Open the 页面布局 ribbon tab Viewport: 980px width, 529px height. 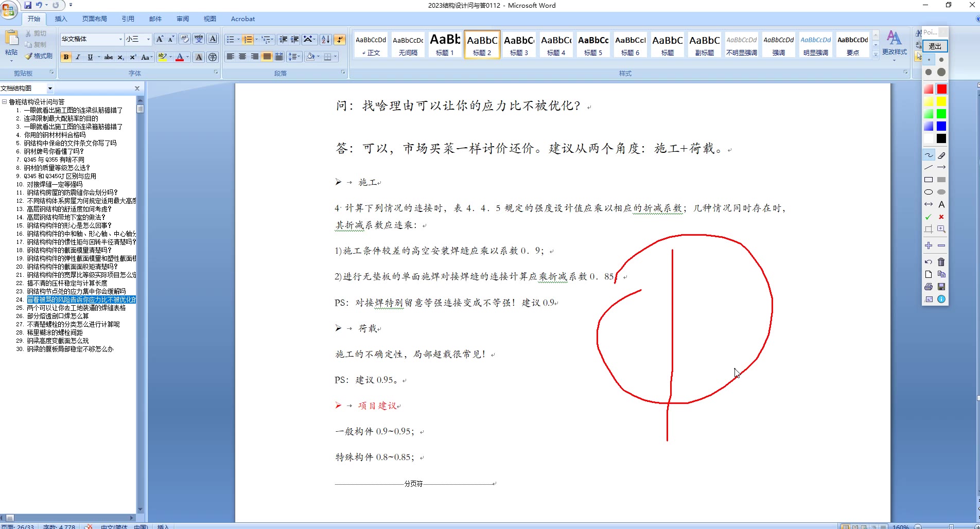tap(95, 19)
